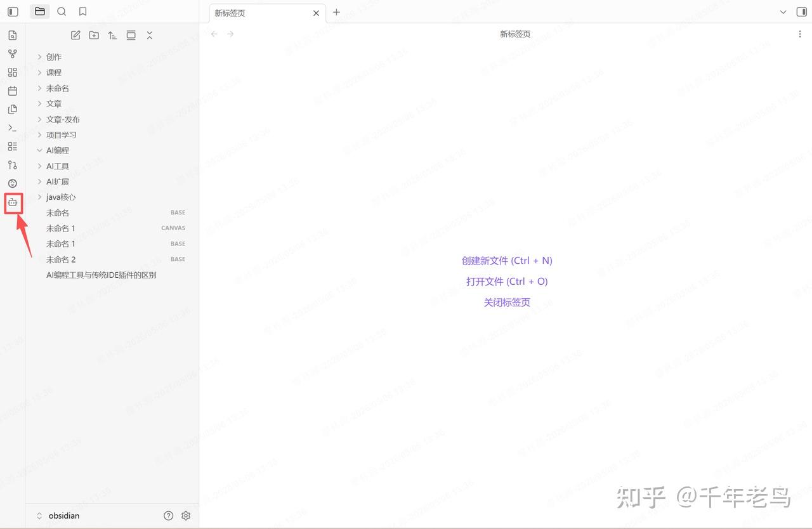Image resolution: width=812 pixels, height=529 pixels.
Task: Collapse all folders in file explorer
Action: click(150, 36)
